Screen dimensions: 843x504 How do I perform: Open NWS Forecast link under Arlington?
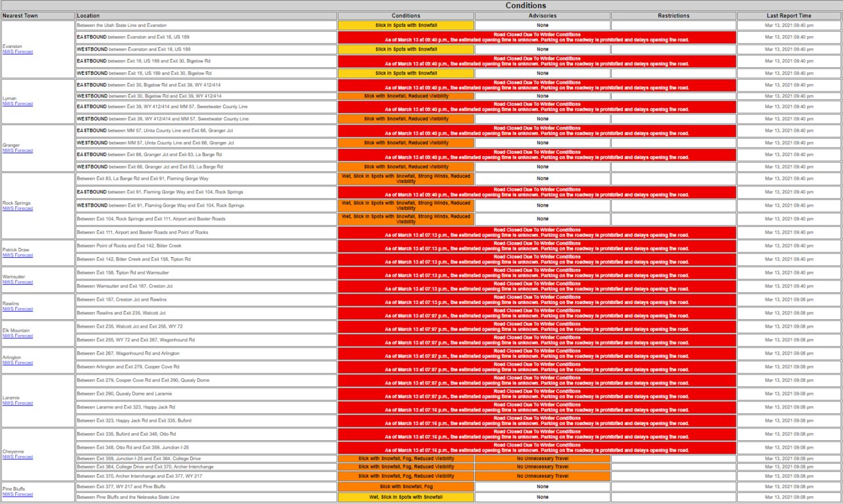point(18,363)
